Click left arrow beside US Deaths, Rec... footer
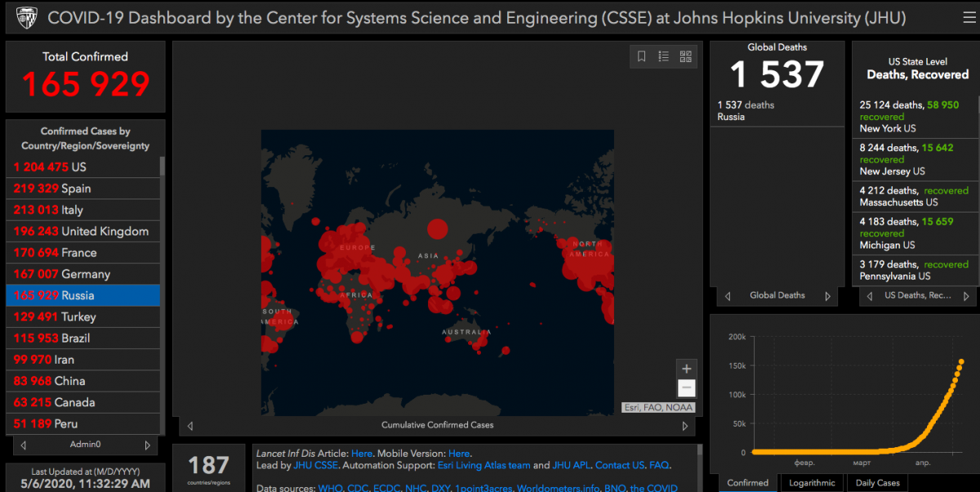This screenshot has height=492, width=980. pos(869,296)
